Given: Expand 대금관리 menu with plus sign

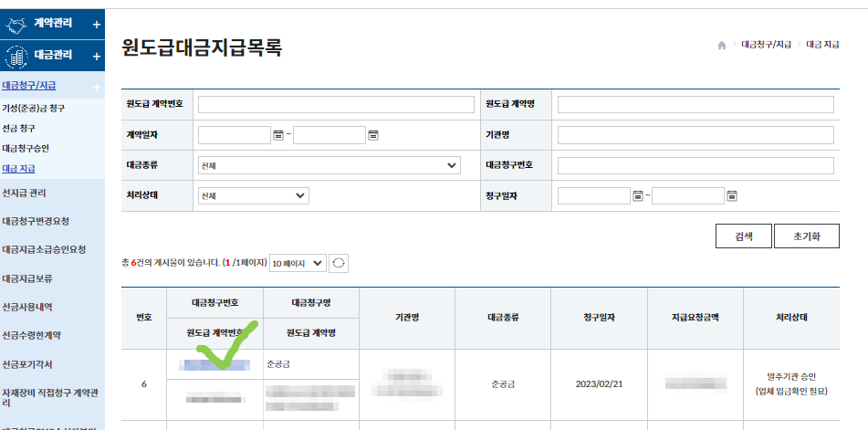Looking at the screenshot, I should point(97,57).
